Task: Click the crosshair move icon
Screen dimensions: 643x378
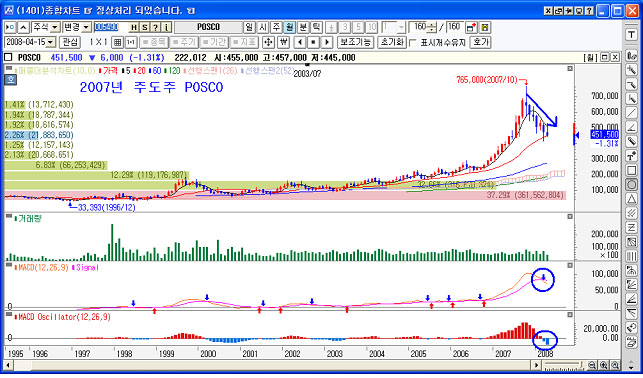Action: click(x=268, y=42)
